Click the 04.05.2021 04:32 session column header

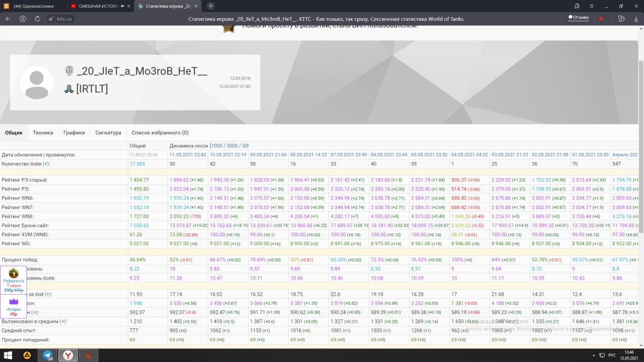[x=469, y=155]
